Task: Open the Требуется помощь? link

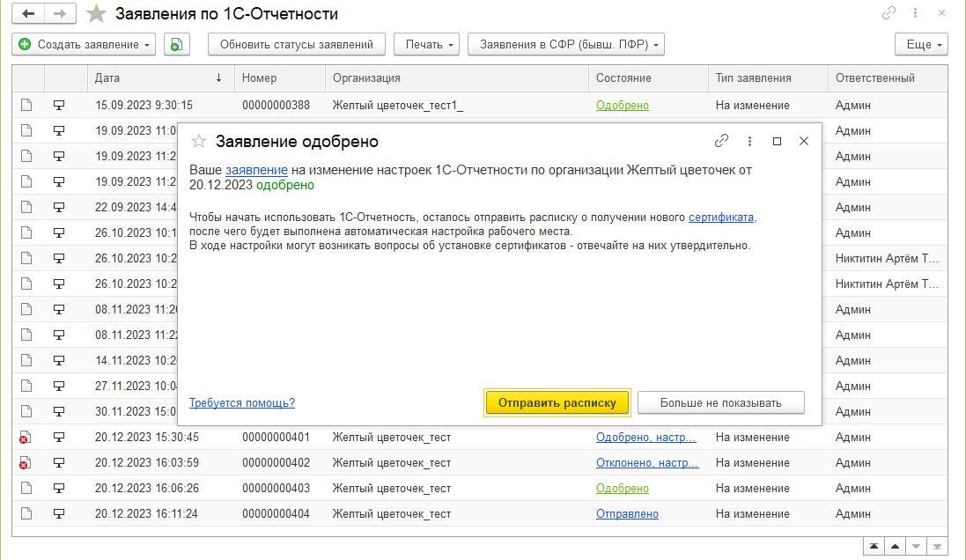Action: tap(241, 402)
